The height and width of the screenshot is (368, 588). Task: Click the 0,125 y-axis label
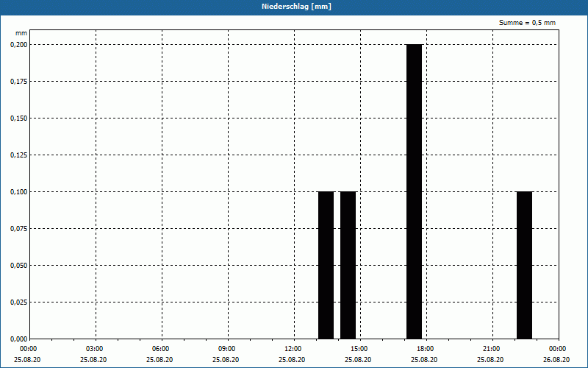(19, 155)
